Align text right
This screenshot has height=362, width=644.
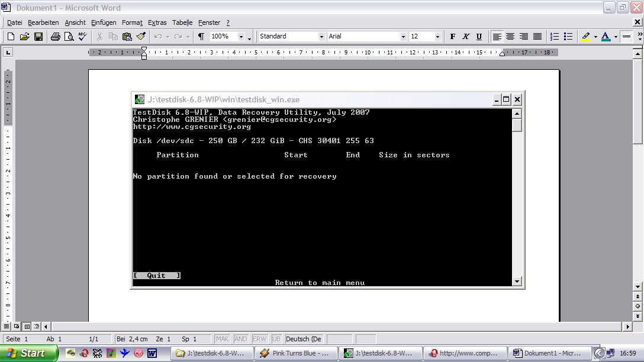[x=524, y=37]
